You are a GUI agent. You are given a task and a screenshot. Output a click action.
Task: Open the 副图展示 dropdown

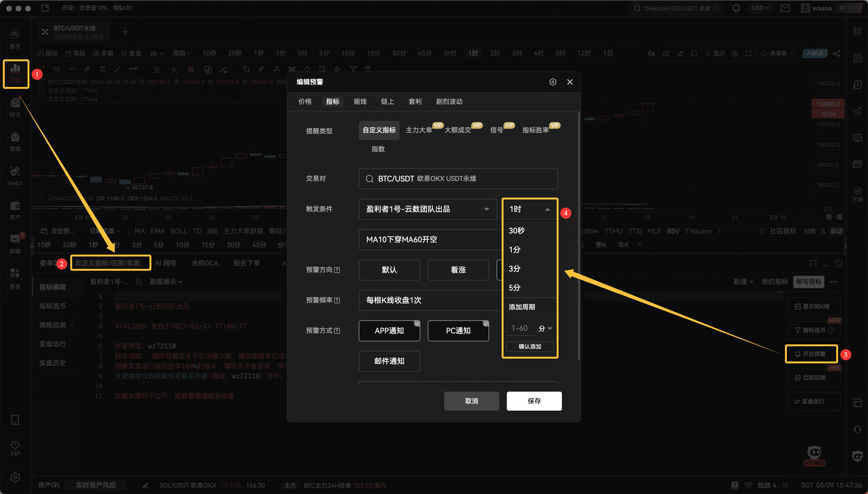tap(166, 282)
